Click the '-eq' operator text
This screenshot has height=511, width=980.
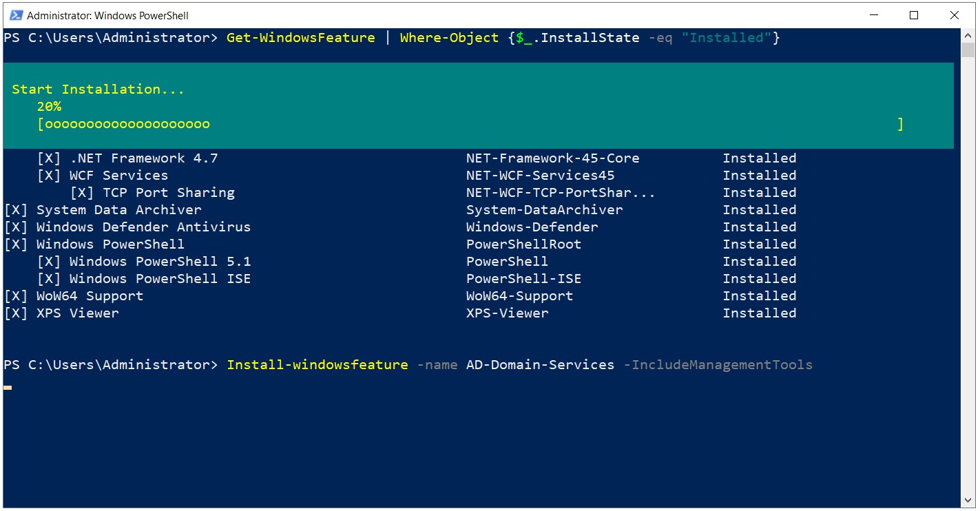coord(660,37)
